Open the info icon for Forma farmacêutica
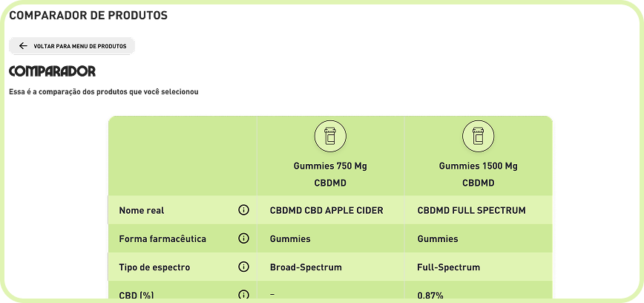644x303 pixels. (x=243, y=239)
